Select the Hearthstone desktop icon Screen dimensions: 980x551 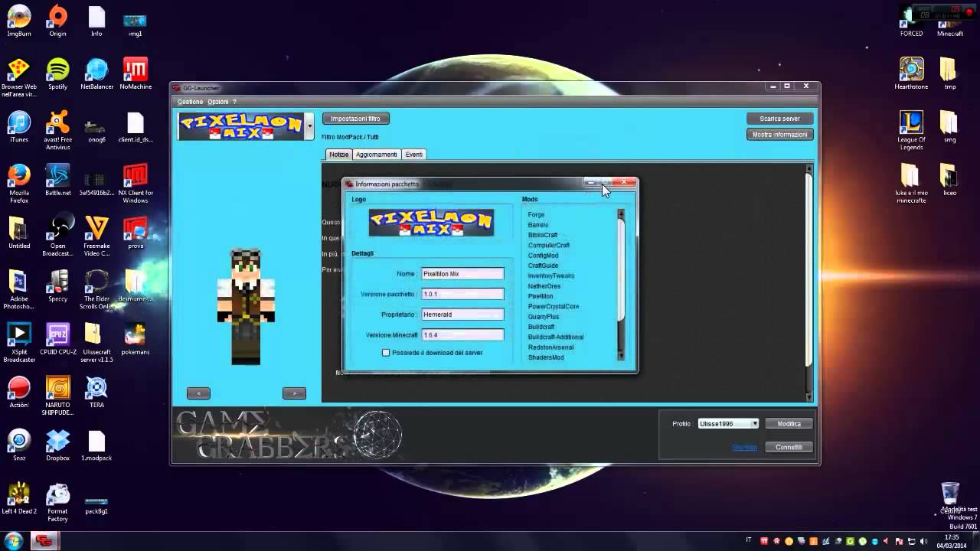(911, 73)
